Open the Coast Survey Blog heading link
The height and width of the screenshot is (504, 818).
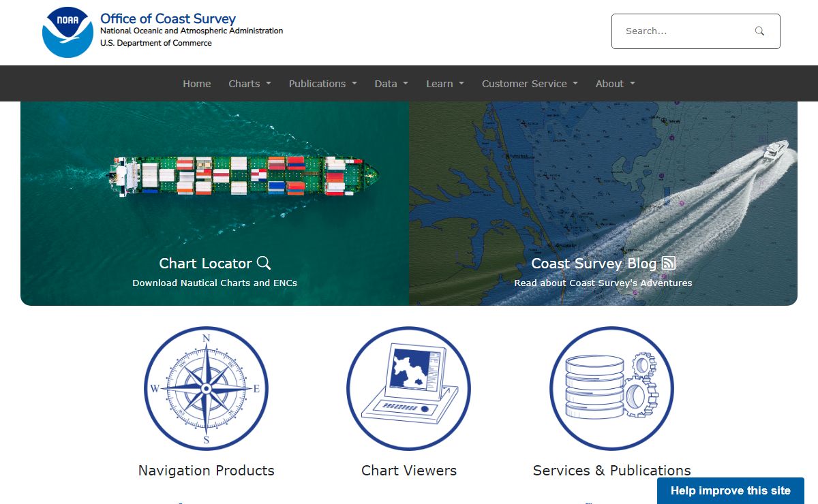coord(603,264)
